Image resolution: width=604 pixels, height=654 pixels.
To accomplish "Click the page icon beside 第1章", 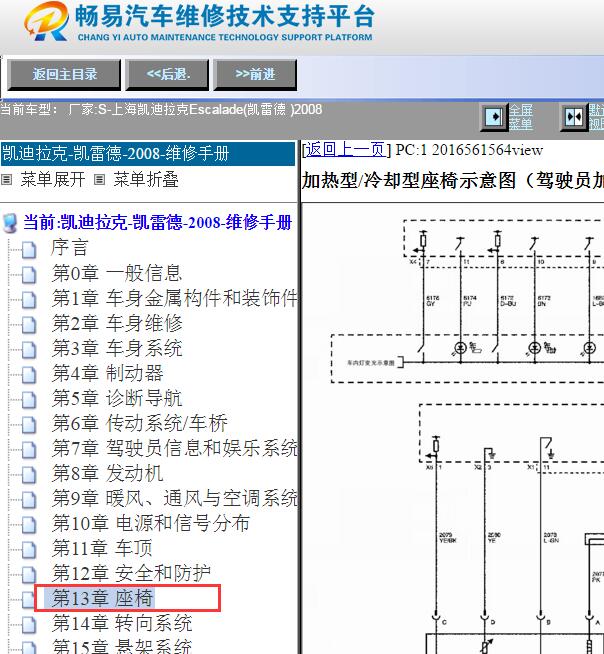I will (x=29, y=299).
